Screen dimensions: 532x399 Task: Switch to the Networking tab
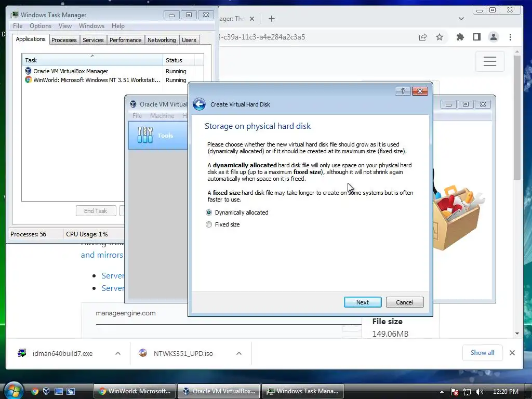[162, 40]
